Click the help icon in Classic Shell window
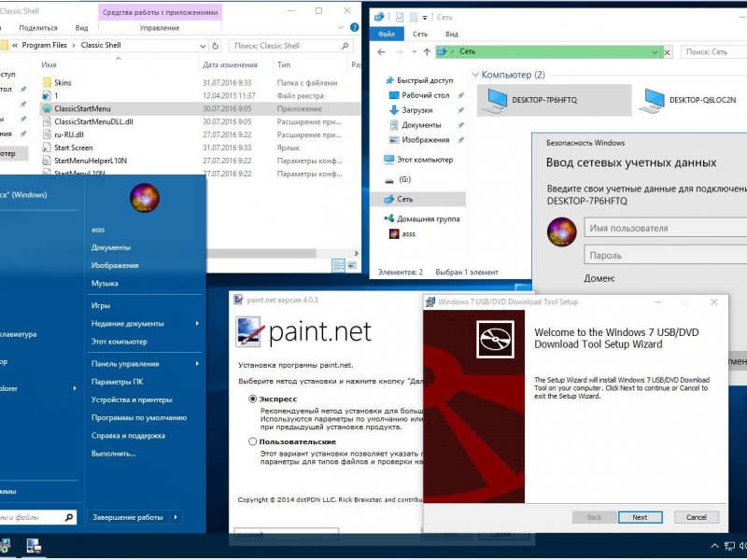 click(x=355, y=28)
